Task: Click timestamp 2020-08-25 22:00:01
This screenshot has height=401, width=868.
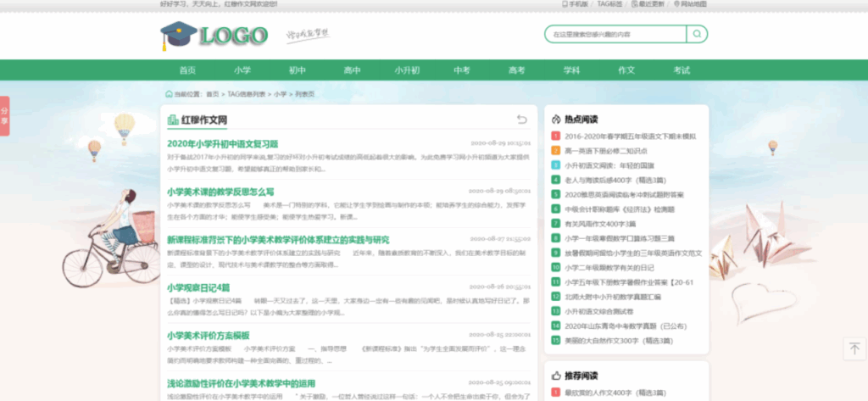Action: point(499,335)
